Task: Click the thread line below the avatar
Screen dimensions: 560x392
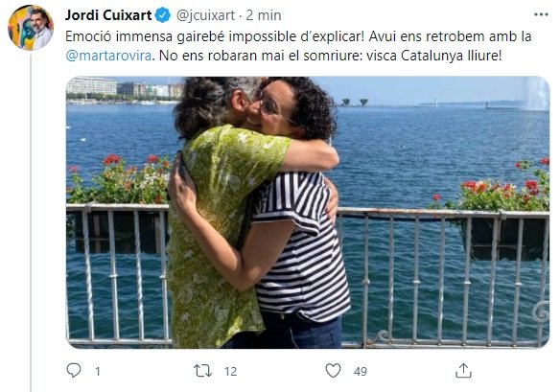Action: (x=31, y=223)
